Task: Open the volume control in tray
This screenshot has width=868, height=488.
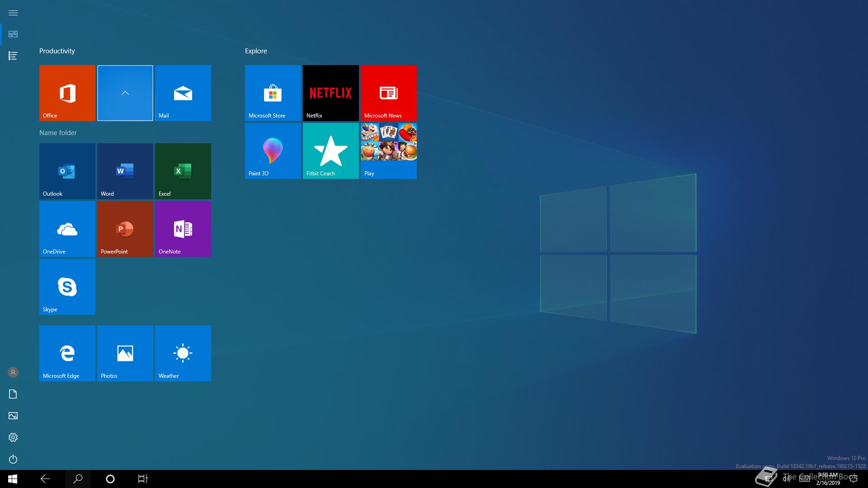Action: click(787, 479)
